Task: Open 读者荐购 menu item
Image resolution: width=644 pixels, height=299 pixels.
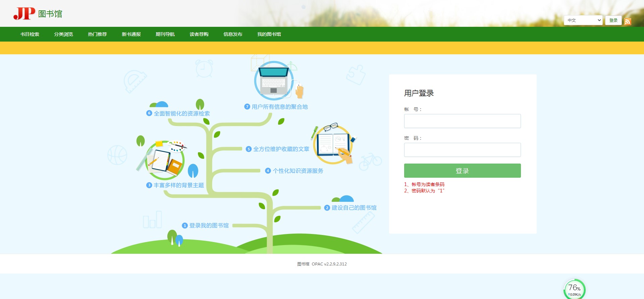Action: coord(199,34)
